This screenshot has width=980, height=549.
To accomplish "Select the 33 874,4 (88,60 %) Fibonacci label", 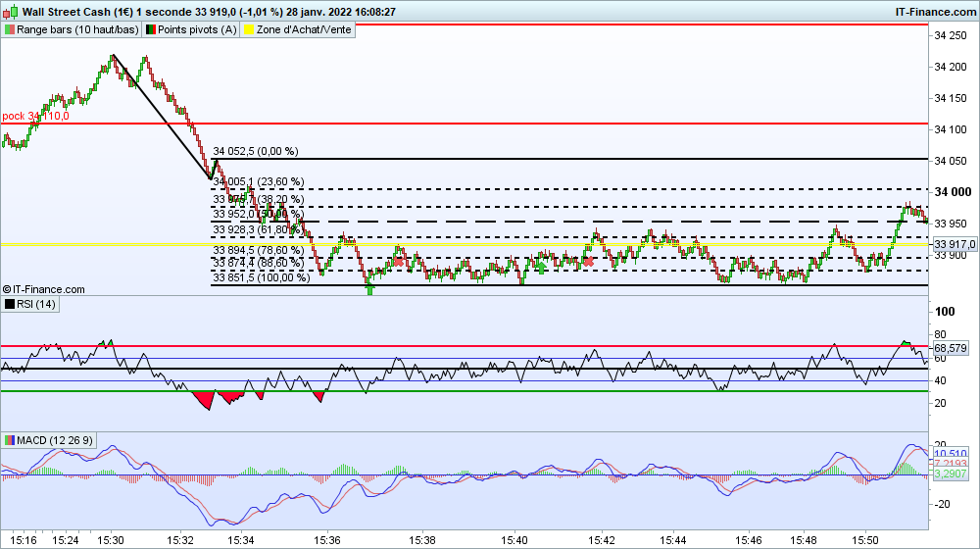I will 259,264.
